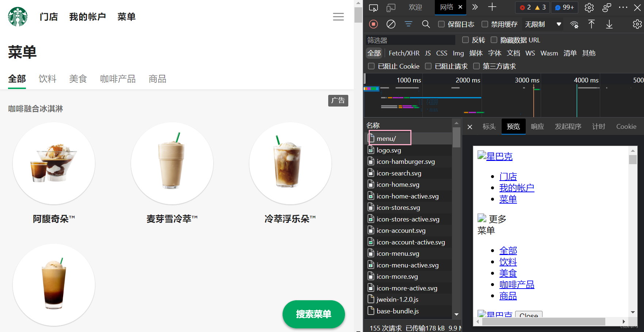This screenshot has width=644, height=332.
Task: Enable the 禁用缓存 checkbox
Action: [485, 24]
